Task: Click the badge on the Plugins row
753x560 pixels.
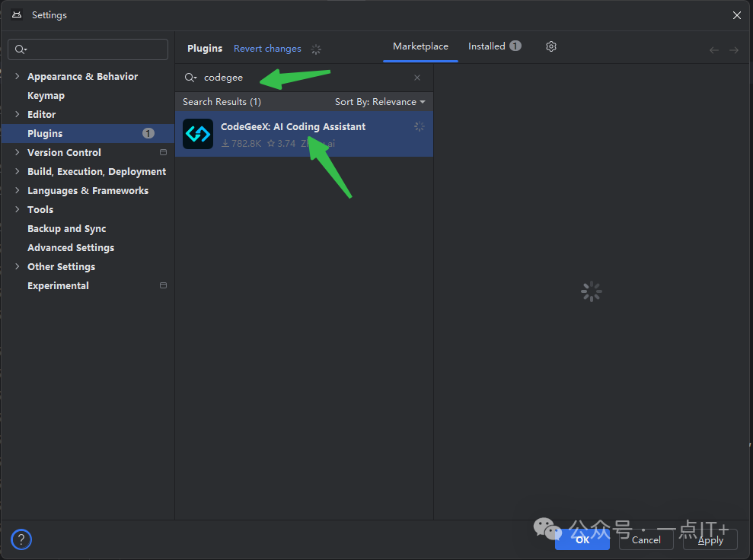Action: [x=148, y=133]
